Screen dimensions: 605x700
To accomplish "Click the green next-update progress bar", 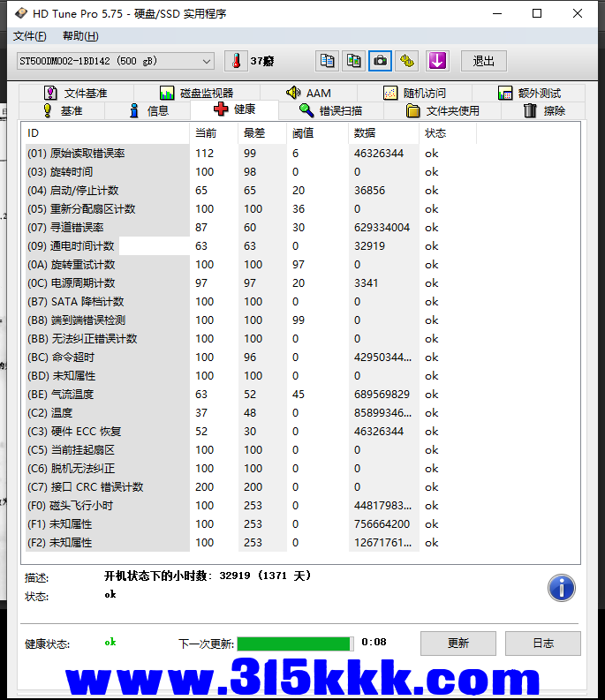I will click(295, 644).
